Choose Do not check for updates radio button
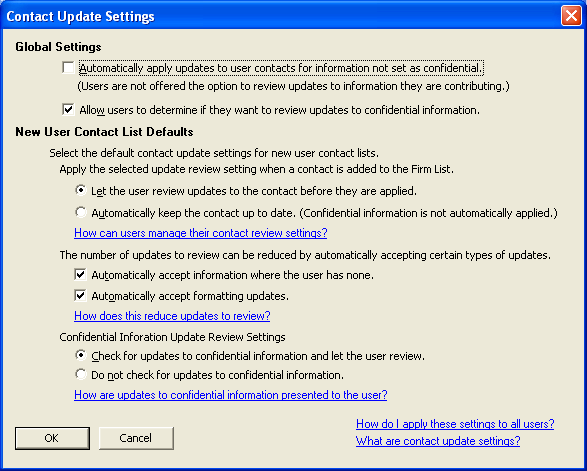Screen dimensions: 587x471 80,374
